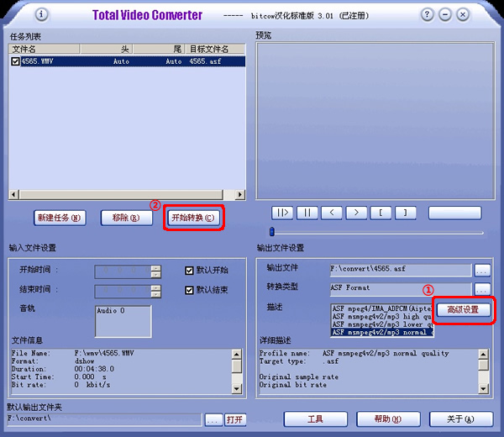The image size is (504, 437).
Task: Click the preview seek slider handle
Action: click(x=271, y=231)
